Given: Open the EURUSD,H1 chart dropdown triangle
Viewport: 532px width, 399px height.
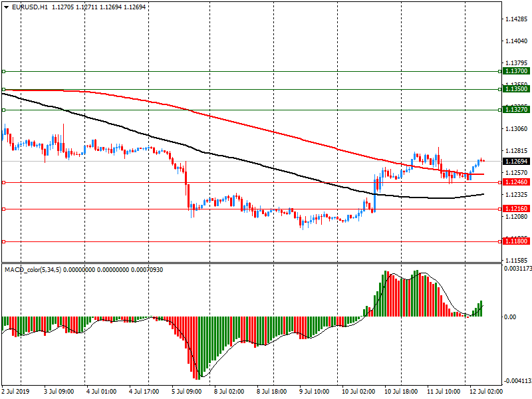Looking at the screenshot, I should pos(6,7).
